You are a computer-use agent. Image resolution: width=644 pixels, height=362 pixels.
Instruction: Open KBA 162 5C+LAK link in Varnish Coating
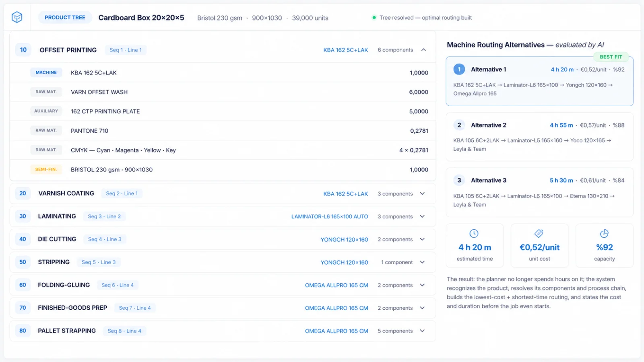[x=345, y=193]
